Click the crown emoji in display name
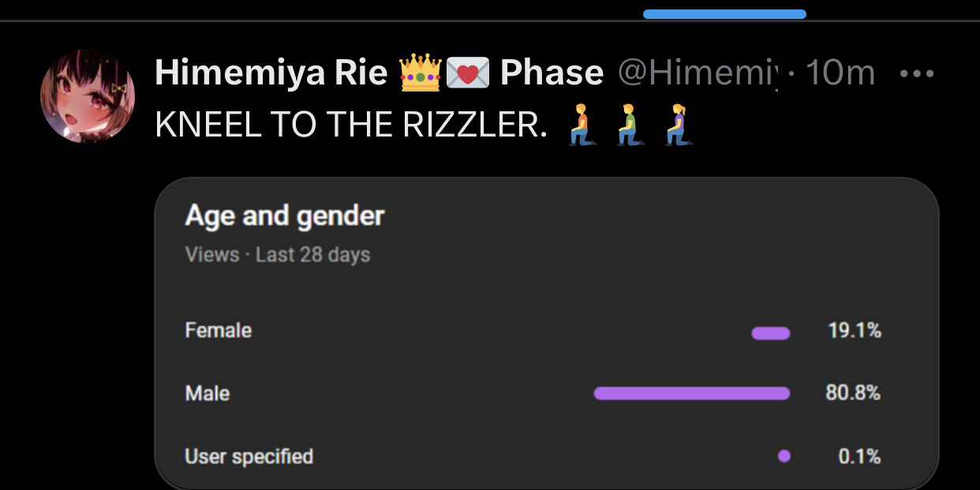Image resolution: width=980 pixels, height=490 pixels. pyautogui.click(x=420, y=73)
